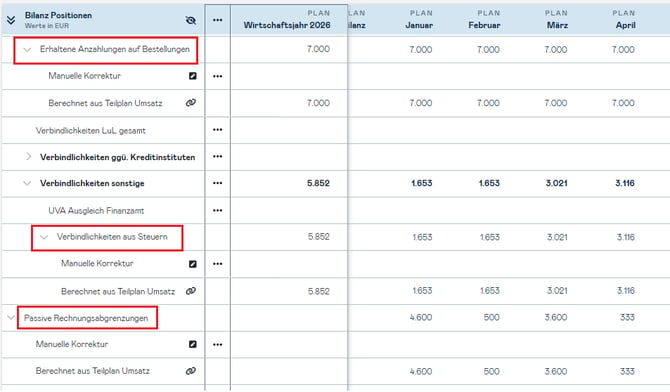Collapse Verbindlichkeiten sonstige

pos(27,183)
